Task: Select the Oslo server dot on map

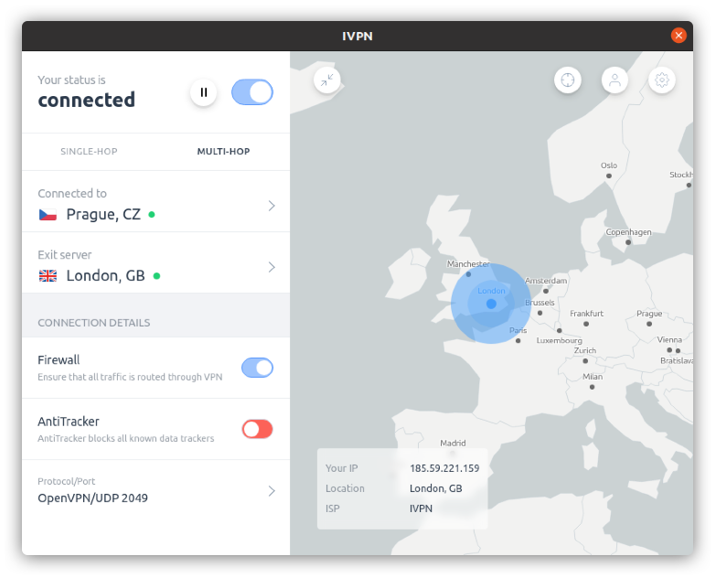Action: tap(609, 176)
